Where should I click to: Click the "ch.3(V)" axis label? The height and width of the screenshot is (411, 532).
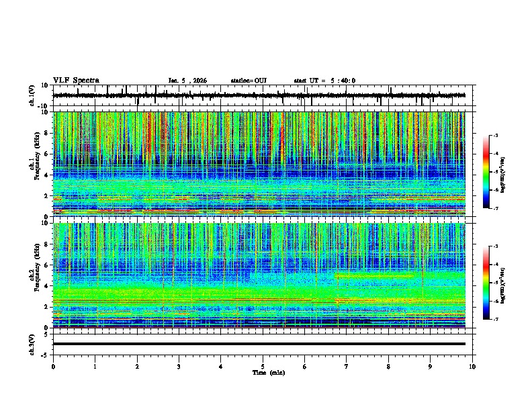point(32,345)
